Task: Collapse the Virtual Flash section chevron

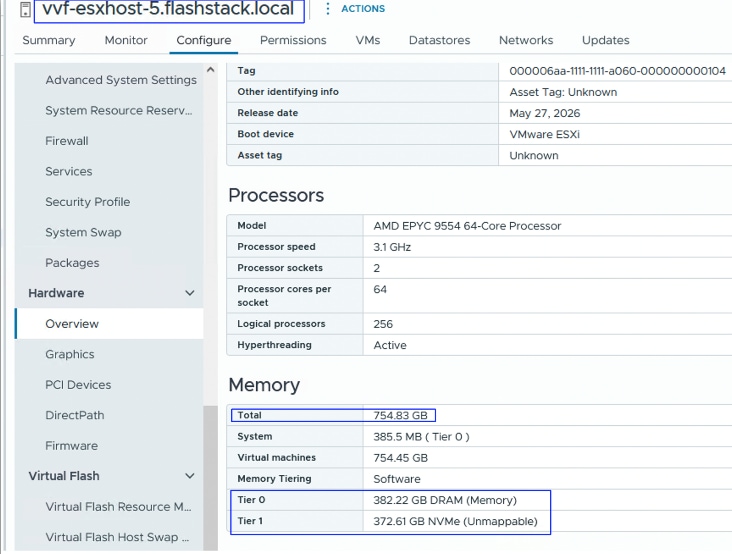Action: [190, 476]
